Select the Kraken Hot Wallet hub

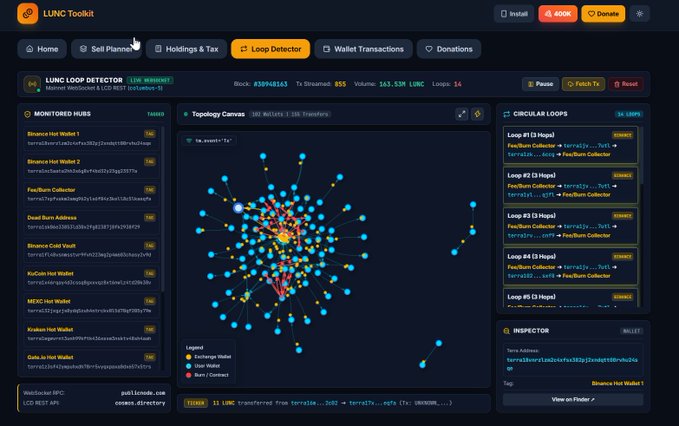point(91,333)
